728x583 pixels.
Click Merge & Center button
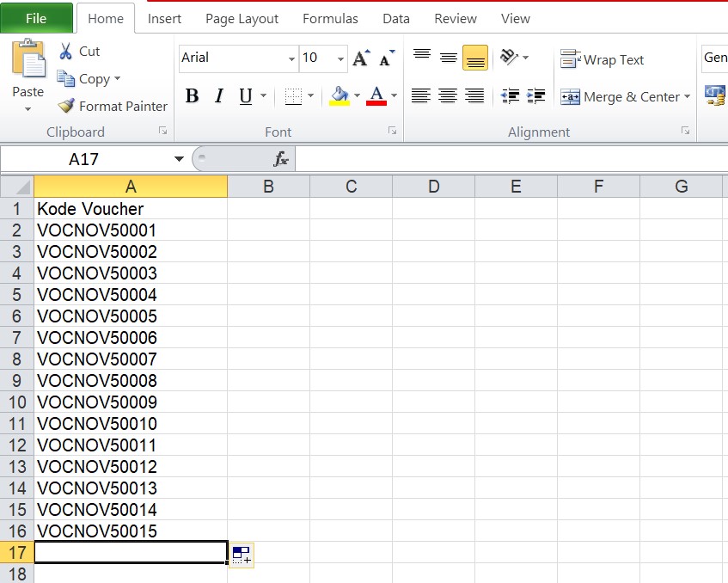coord(620,96)
